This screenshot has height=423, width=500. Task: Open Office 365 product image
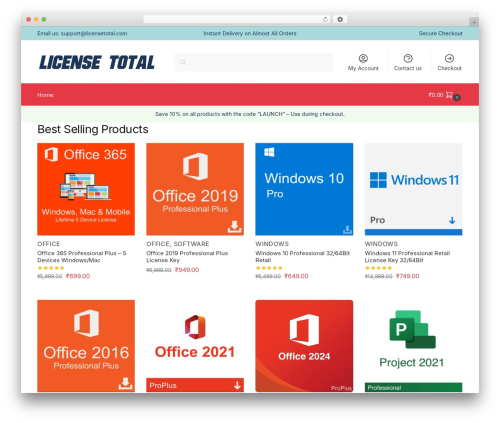click(x=86, y=189)
